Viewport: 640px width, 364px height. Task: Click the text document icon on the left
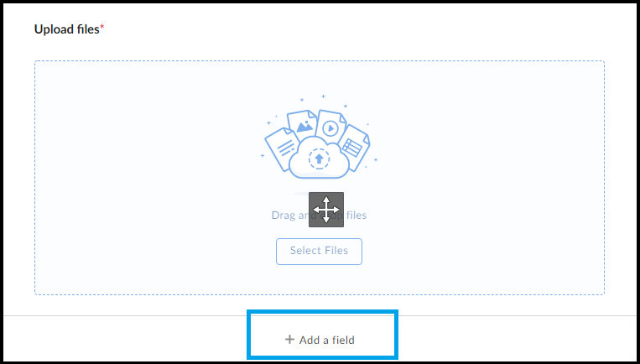tap(282, 148)
